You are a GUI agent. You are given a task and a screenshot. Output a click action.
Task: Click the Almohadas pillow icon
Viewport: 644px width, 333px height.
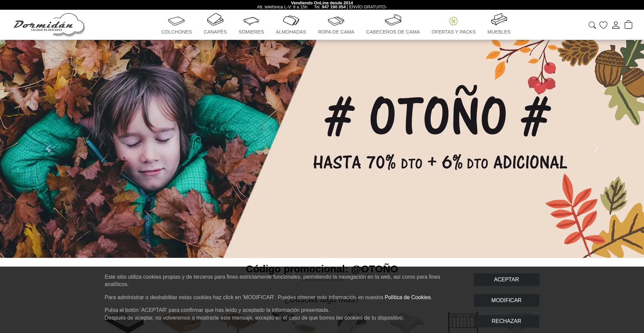[x=291, y=20]
